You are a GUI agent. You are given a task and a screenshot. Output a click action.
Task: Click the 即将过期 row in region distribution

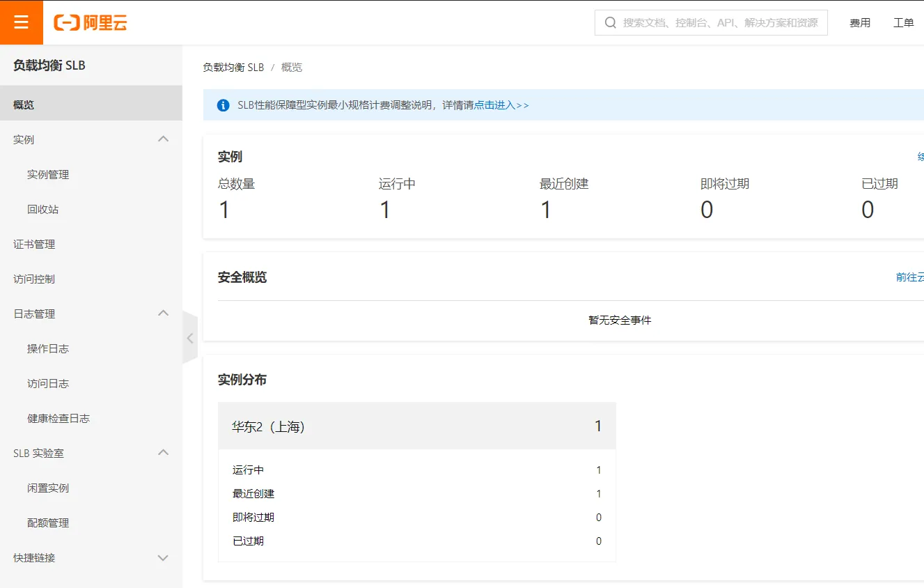[417, 518]
